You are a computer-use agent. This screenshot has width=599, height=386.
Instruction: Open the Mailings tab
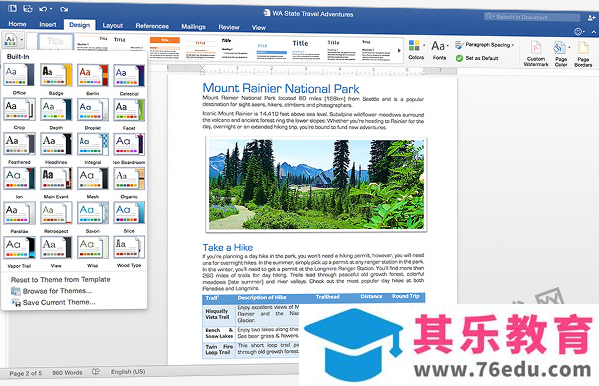pyautogui.click(x=193, y=26)
